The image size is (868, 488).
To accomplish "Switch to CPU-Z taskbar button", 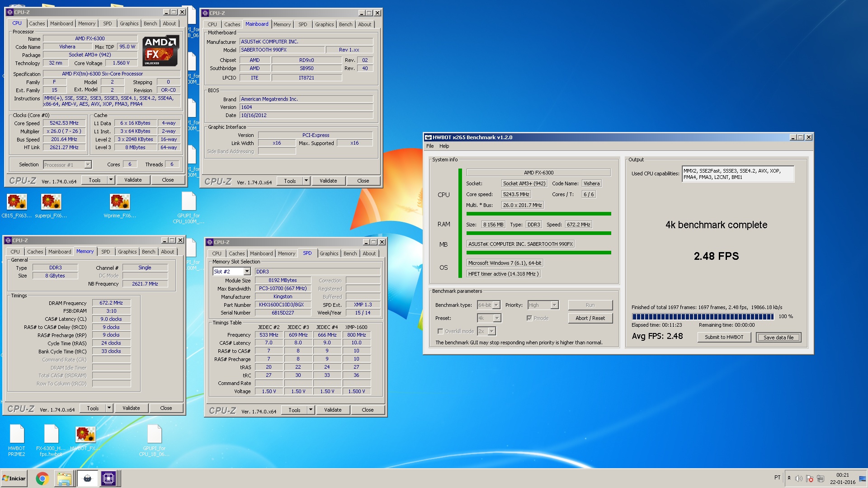I will coord(108,478).
